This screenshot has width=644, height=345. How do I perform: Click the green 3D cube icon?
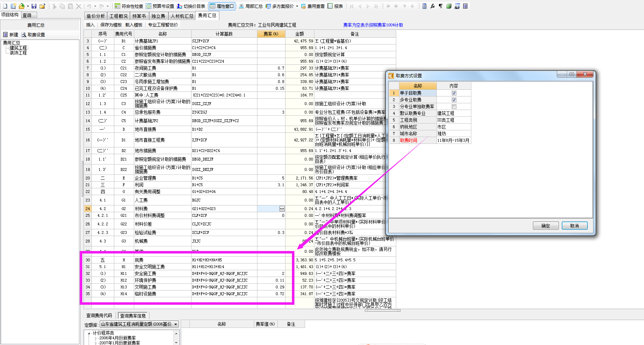[x=449, y=6]
